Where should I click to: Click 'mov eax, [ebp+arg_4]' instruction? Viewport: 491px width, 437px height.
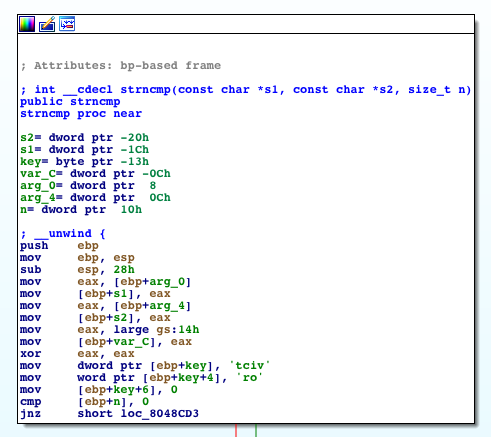105,305
